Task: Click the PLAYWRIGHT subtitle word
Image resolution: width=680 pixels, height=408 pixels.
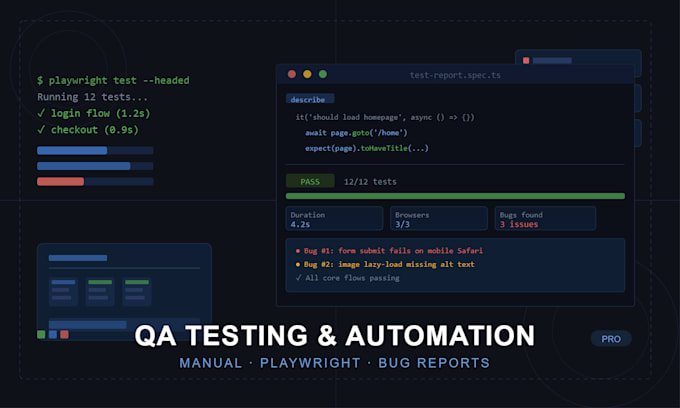Action: click(x=310, y=363)
